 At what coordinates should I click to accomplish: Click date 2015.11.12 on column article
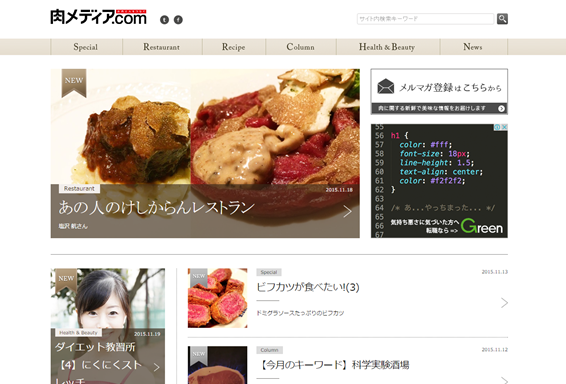[495, 350]
